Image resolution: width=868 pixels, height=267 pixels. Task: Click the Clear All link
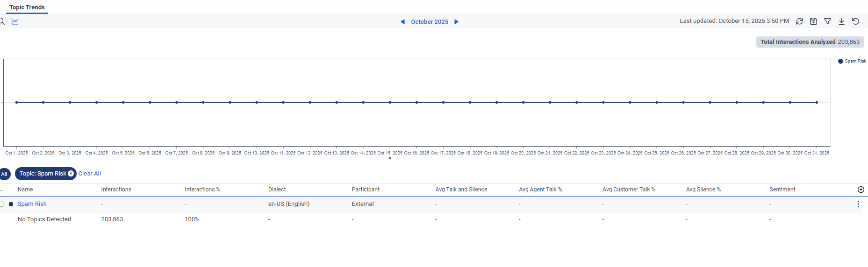coord(89,174)
